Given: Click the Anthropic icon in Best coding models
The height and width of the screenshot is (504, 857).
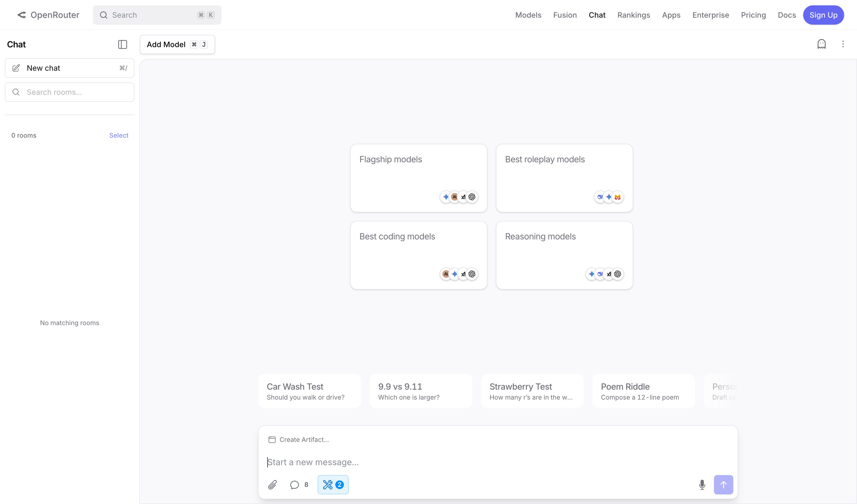Looking at the screenshot, I should point(446,274).
